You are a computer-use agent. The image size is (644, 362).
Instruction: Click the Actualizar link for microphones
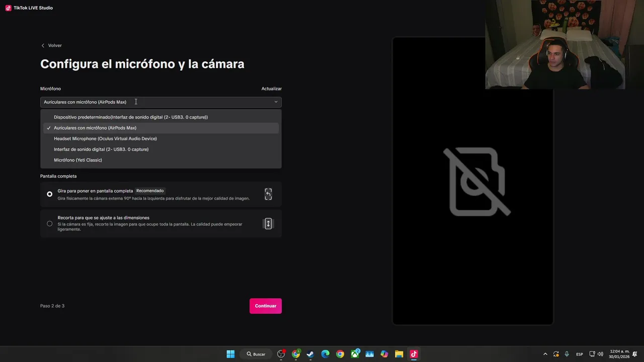point(271,88)
